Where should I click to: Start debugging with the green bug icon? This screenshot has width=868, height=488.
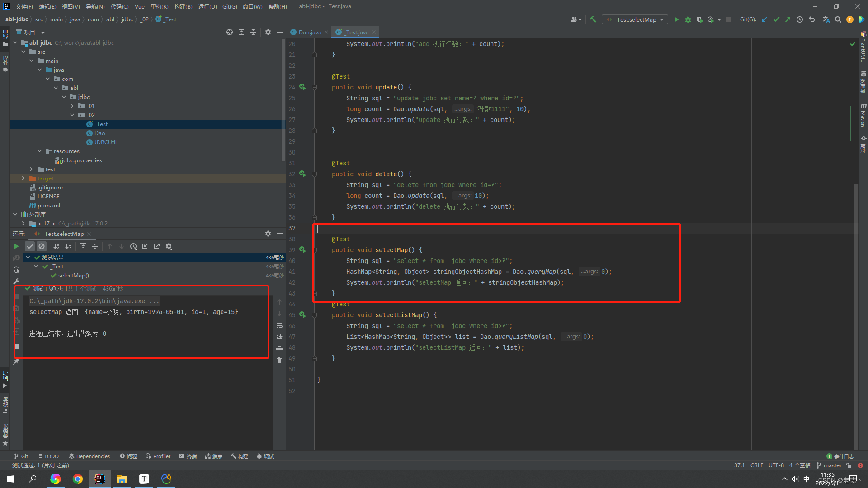[688, 19]
